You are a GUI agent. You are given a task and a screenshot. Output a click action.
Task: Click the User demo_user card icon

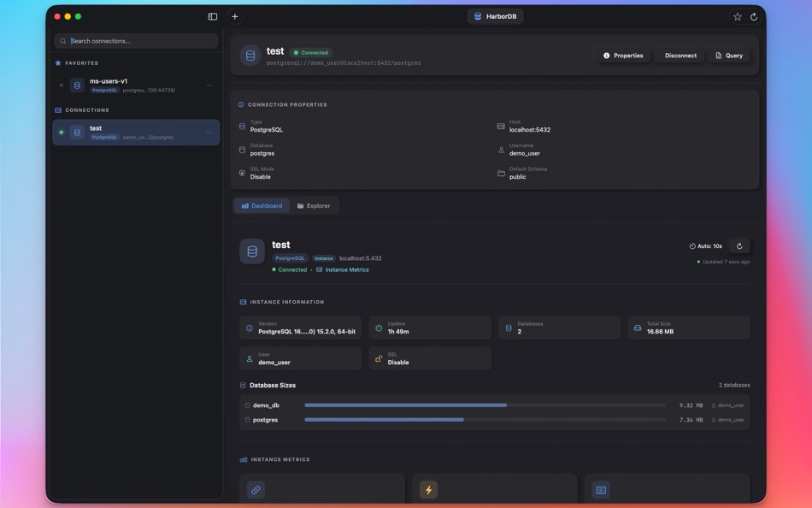coord(249,358)
